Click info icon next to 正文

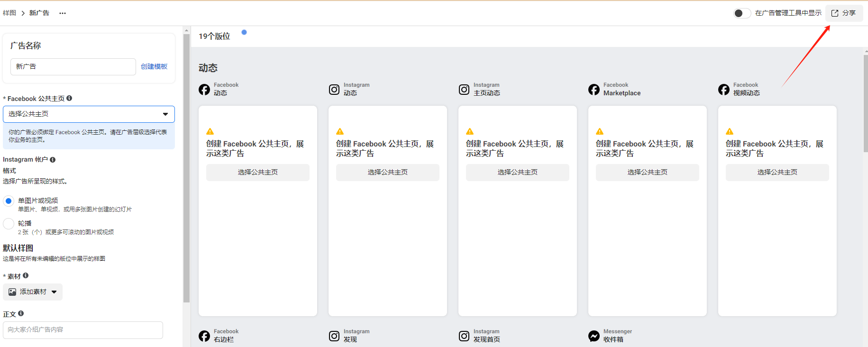(21, 313)
